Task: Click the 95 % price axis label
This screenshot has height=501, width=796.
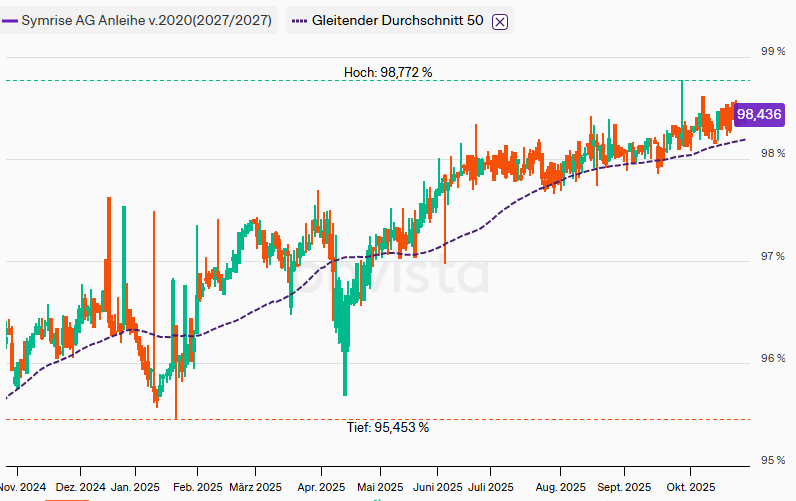Action: coord(770,461)
